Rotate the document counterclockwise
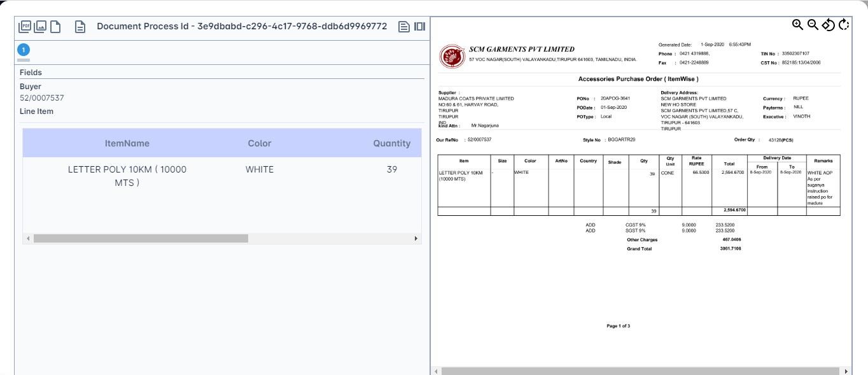This screenshot has height=375, width=868. pyautogui.click(x=828, y=24)
